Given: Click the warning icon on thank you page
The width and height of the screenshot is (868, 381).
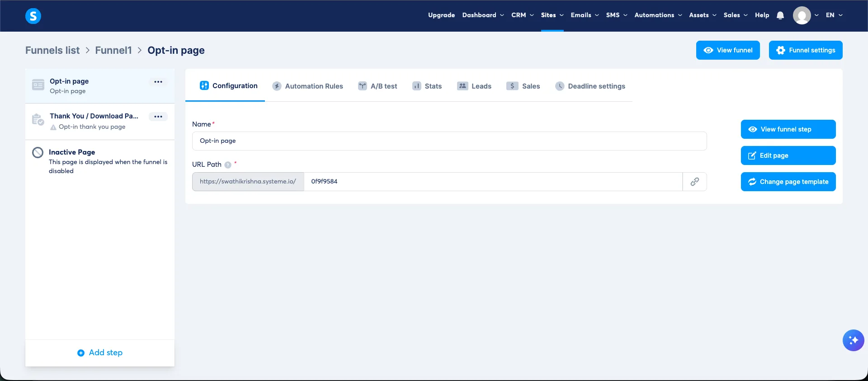Looking at the screenshot, I should (53, 127).
